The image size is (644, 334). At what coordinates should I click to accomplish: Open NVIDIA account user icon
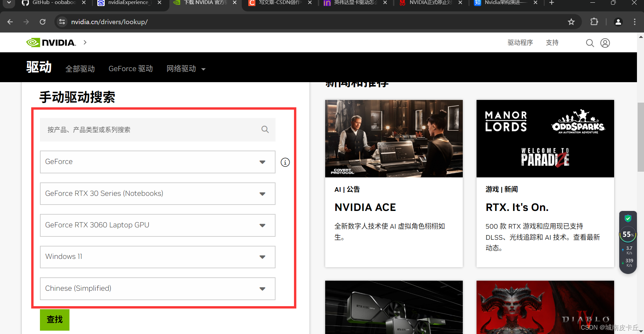coord(605,43)
